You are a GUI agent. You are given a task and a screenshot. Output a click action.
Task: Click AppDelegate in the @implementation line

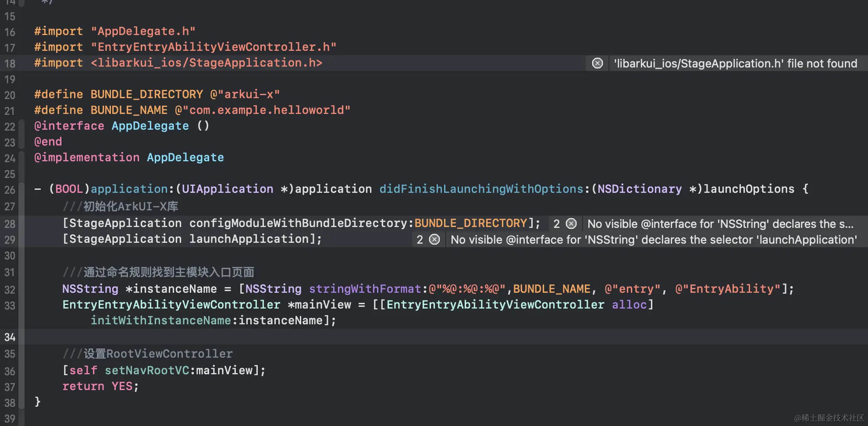(x=185, y=157)
